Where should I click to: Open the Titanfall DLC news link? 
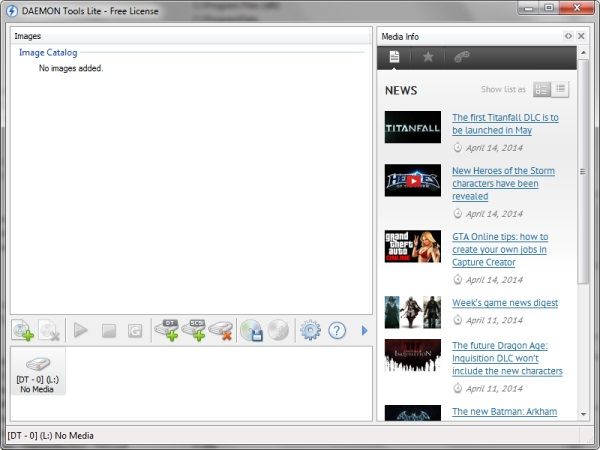[x=505, y=124]
